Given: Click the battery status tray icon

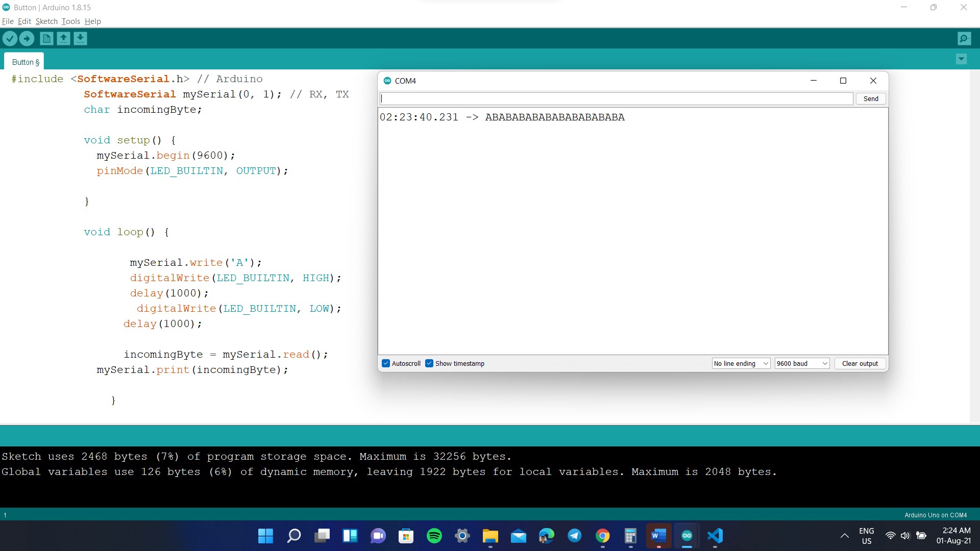Looking at the screenshot, I should pos(921,536).
